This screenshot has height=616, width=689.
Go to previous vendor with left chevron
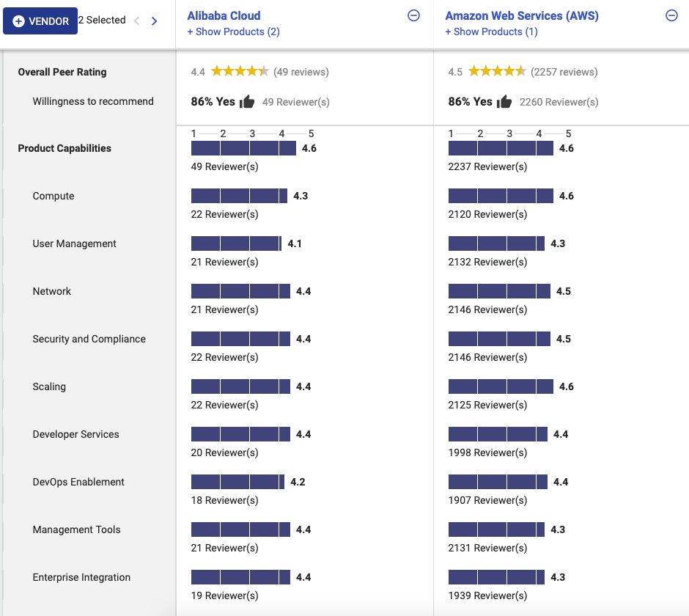137,21
